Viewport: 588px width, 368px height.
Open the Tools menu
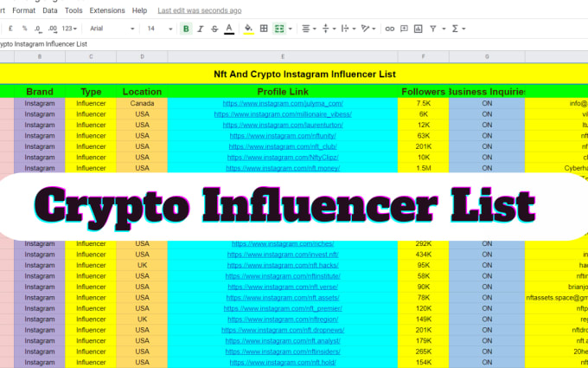coord(73,10)
